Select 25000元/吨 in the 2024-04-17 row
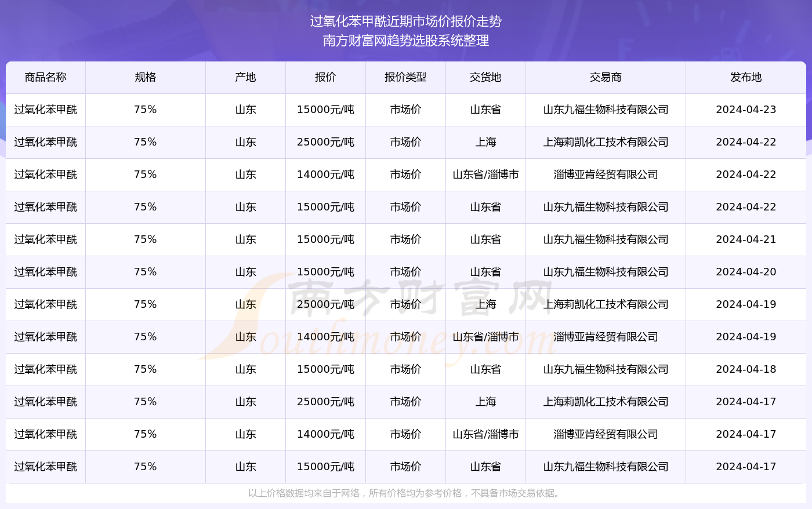This screenshot has height=509, width=812. coord(325,402)
